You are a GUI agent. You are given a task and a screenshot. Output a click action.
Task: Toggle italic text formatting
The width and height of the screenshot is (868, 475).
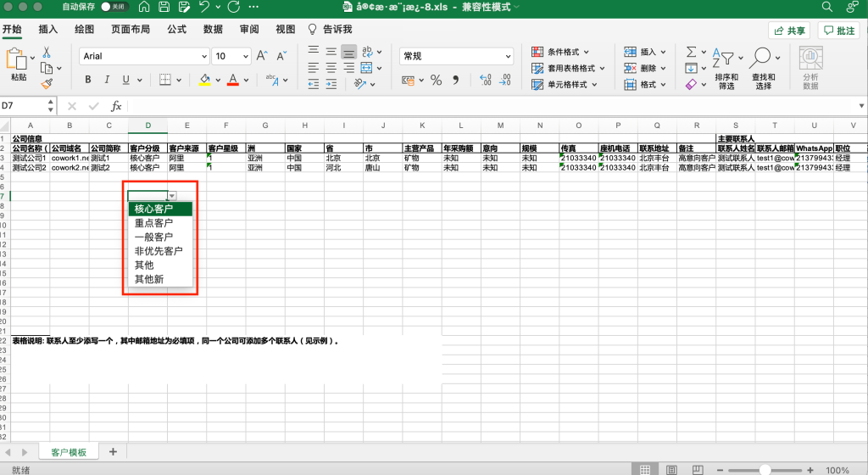coord(107,80)
